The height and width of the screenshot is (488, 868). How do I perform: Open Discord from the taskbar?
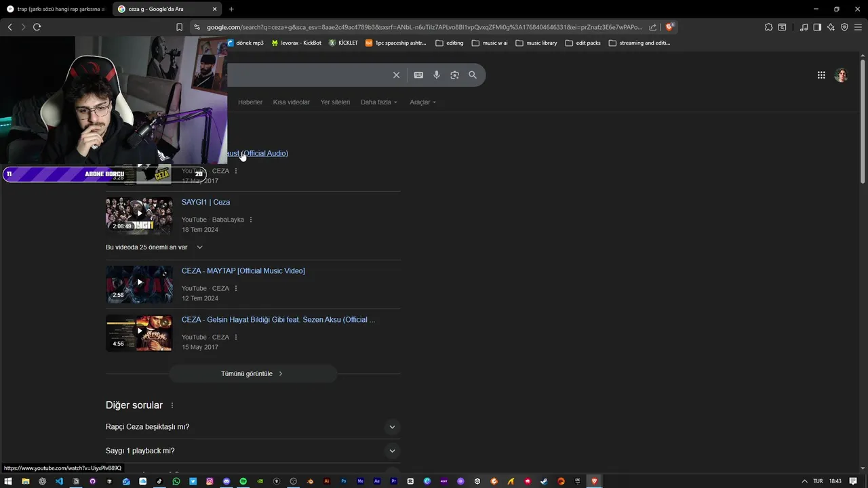point(226,481)
